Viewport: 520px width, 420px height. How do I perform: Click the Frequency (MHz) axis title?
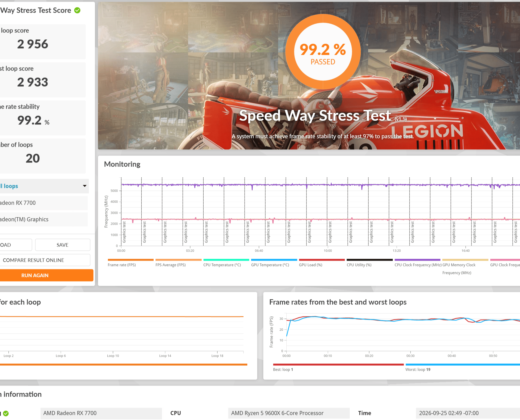(x=106, y=212)
